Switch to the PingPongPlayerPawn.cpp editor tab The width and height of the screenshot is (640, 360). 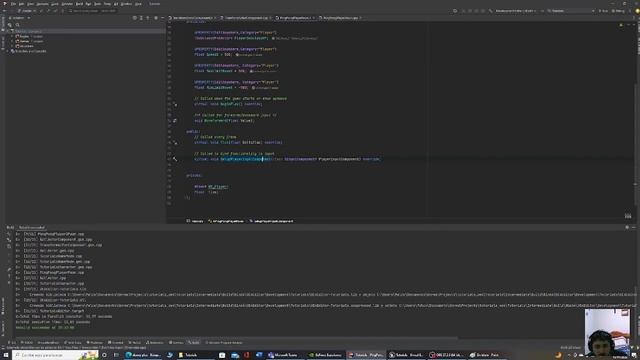[341, 18]
